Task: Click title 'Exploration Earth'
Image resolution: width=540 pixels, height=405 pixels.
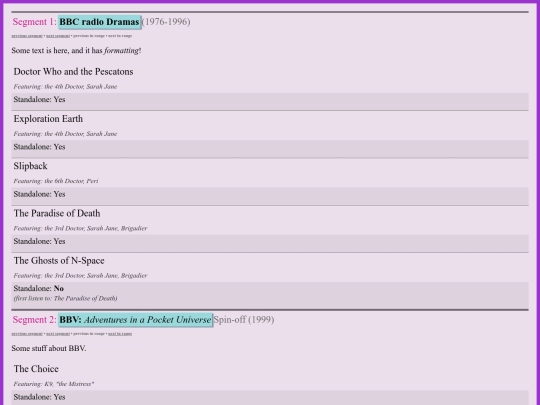Action: [x=48, y=119]
